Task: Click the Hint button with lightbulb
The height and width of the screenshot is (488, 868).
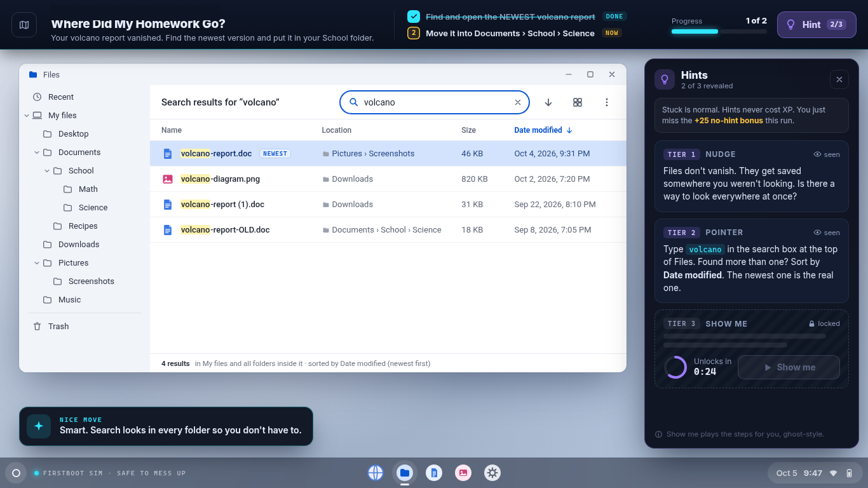Action: [817, 25]
